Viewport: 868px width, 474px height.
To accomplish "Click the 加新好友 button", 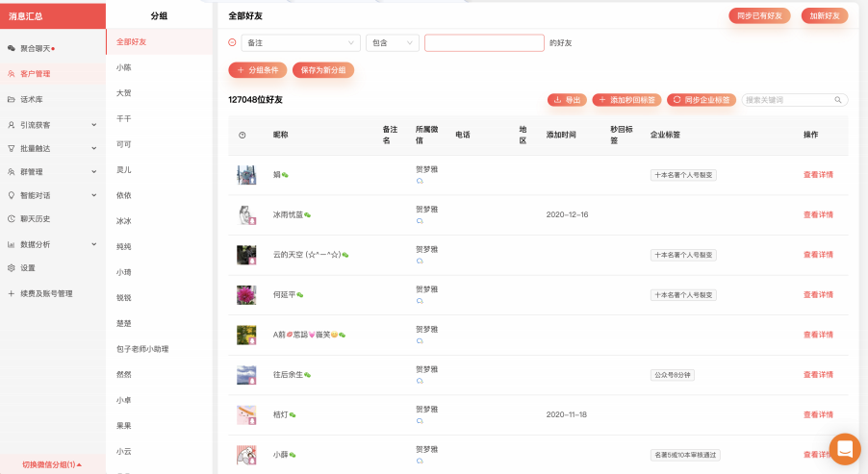I will tap(825, 16).
